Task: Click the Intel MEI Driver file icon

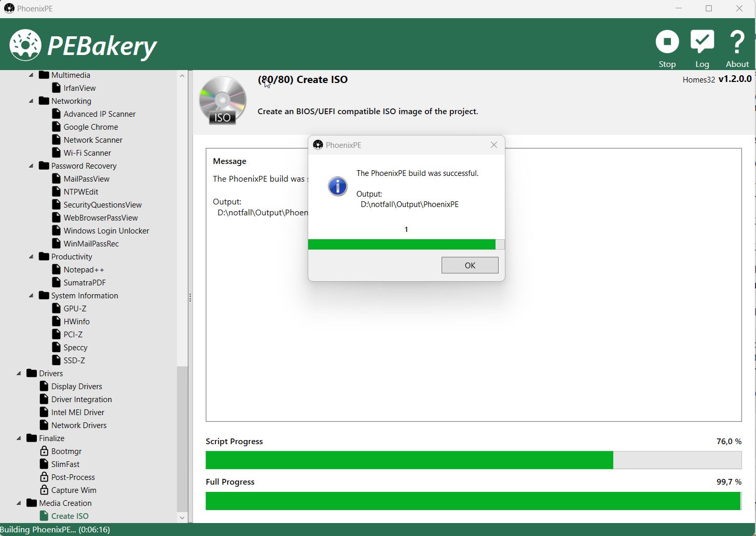Action: [x=44, y=412]
